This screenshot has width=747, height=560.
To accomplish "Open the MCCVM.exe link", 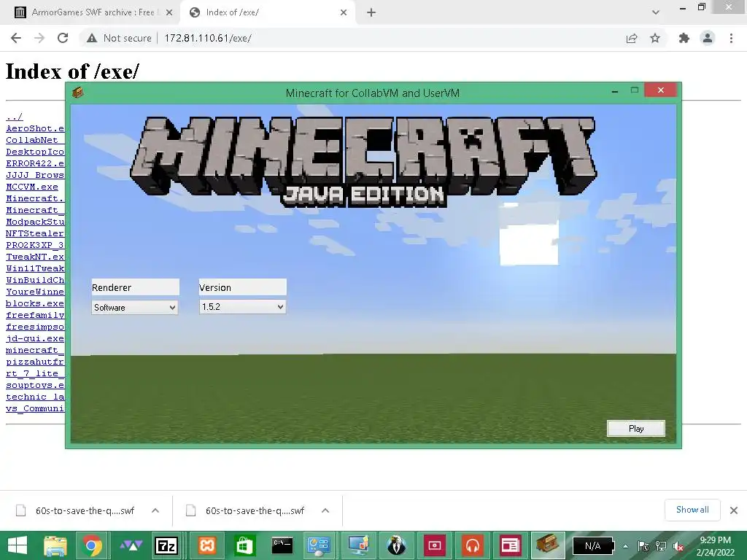I will 32,187.
